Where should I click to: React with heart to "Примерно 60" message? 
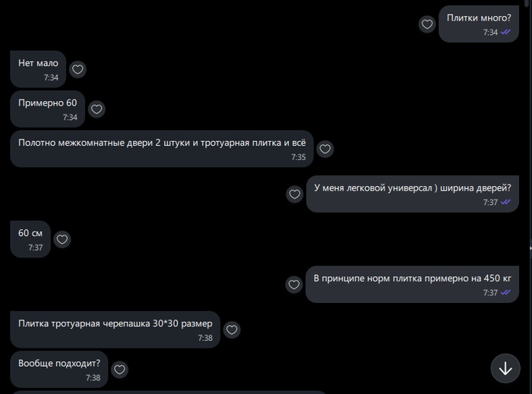coord(97,109)
